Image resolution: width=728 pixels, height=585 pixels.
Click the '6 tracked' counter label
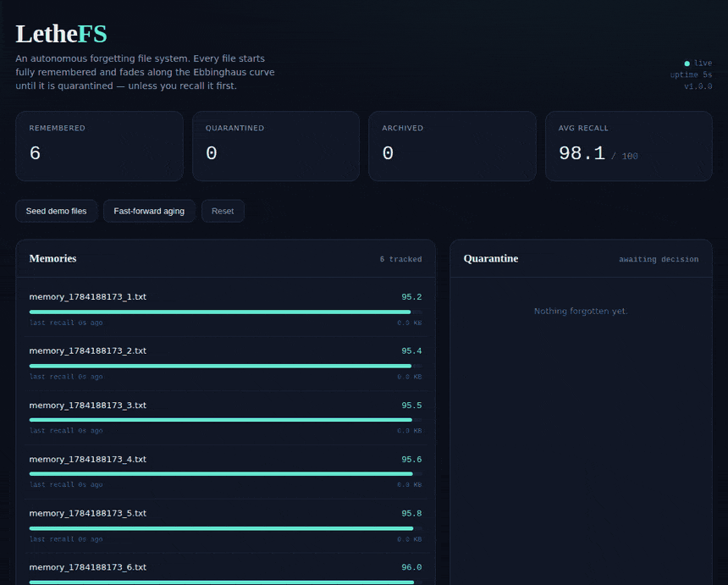point(400,259)
